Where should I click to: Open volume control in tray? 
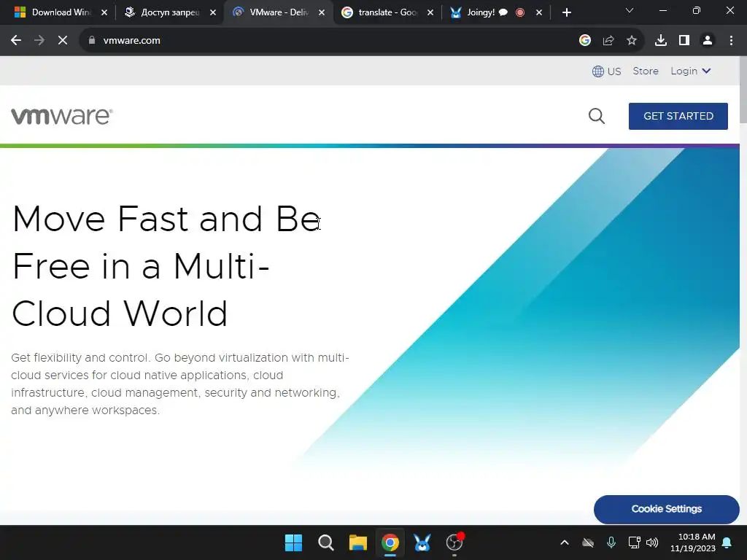[x=652, y=542]
